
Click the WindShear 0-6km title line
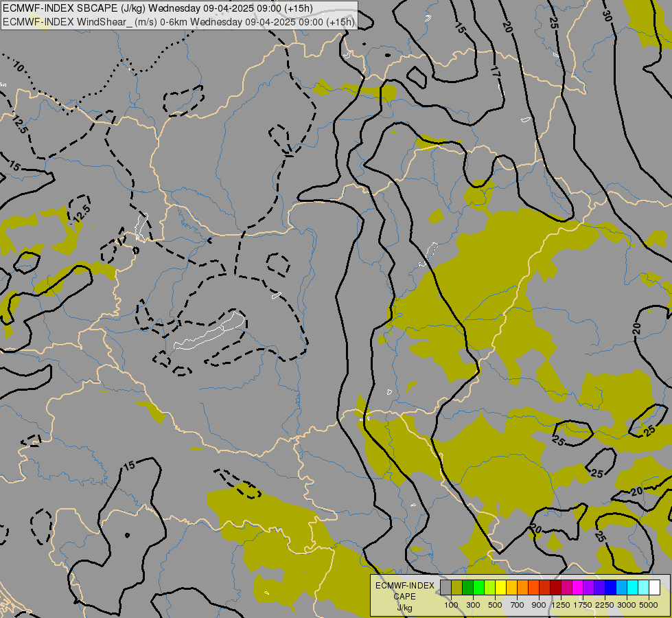178,21
